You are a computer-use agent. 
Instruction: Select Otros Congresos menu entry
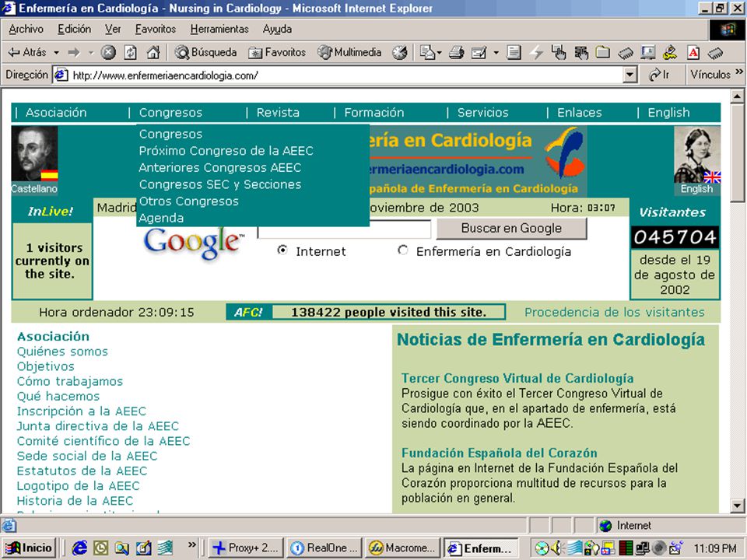pyautogui.click(x=188, y=201)
